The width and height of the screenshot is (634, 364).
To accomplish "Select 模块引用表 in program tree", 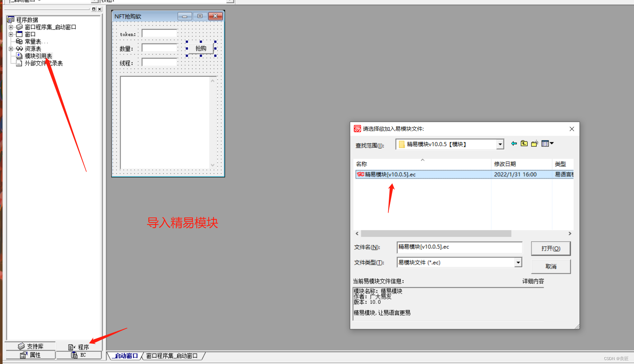I will click(x=38, y=56).
